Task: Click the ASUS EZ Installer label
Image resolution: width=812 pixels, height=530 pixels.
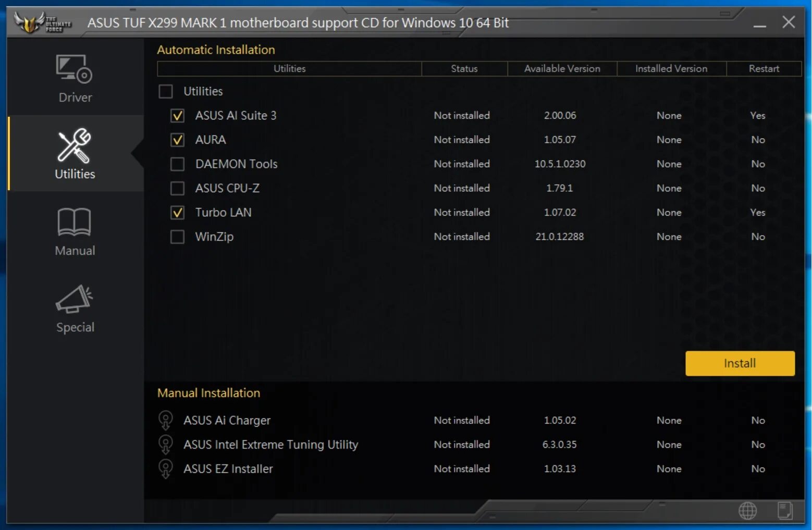Action: [x=228, y=469]
